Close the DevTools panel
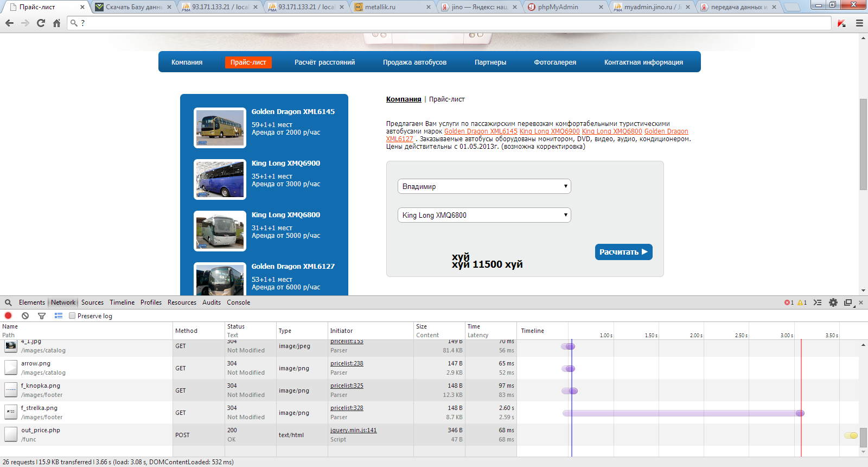Screen dimensions: 868x467 click(861, 302)
